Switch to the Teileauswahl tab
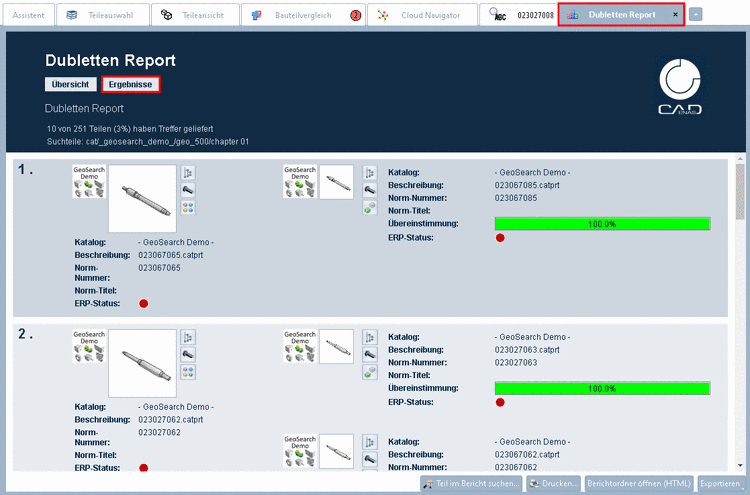The height and width of the screenshot is (495, 750). tap(103, 15)
